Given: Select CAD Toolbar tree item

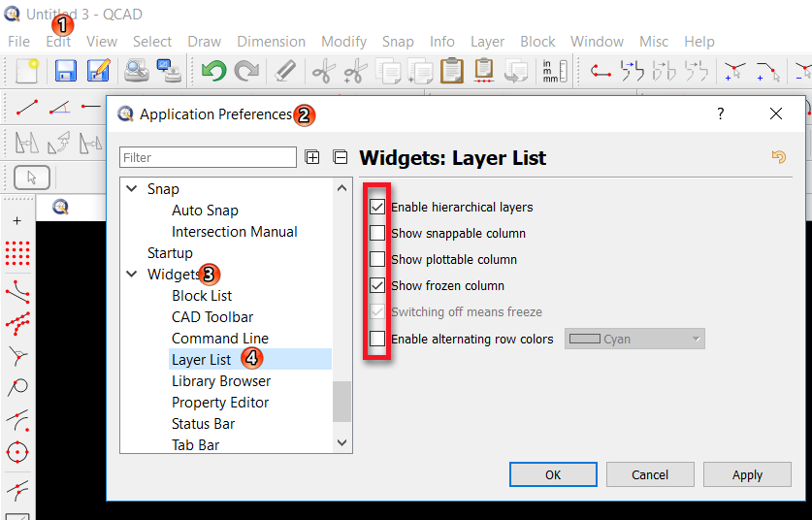Looking at the screenshot, I should click(212, 316).
